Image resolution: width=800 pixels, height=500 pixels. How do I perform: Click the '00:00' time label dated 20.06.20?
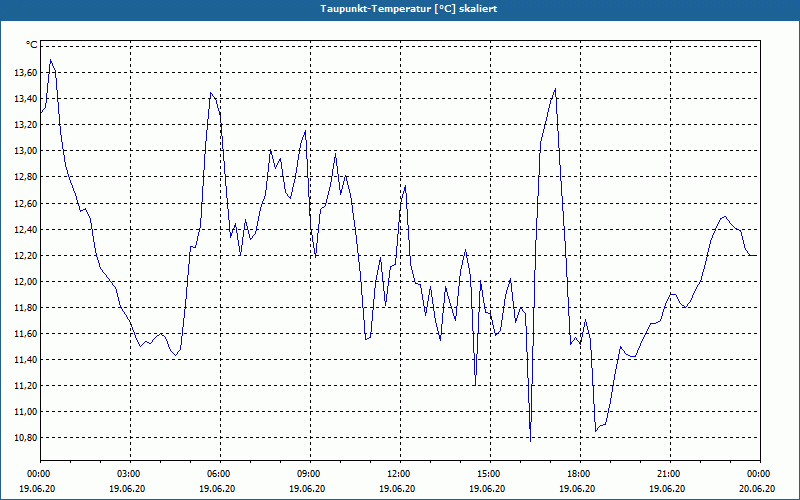[x=758, y=474]
